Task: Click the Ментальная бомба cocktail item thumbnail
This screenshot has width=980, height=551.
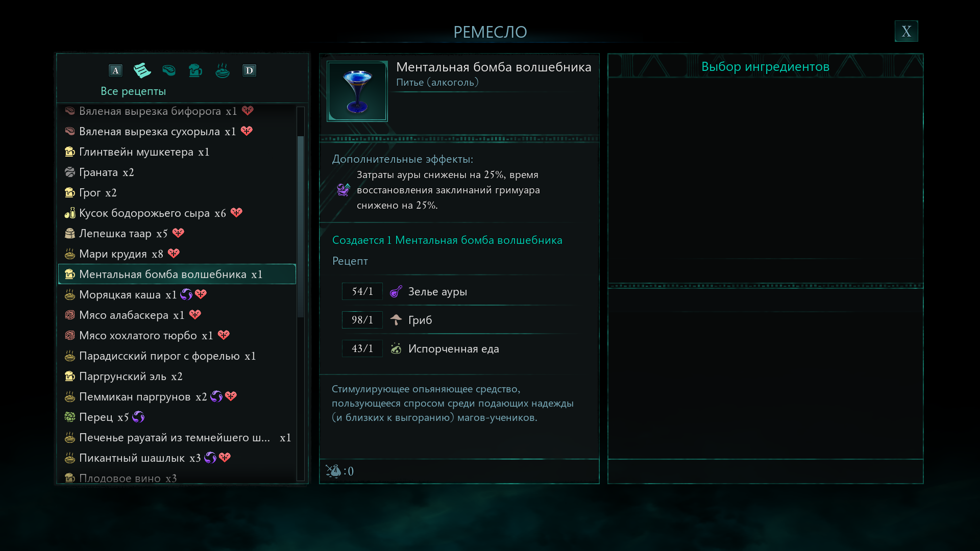Action: click(357, 91)
